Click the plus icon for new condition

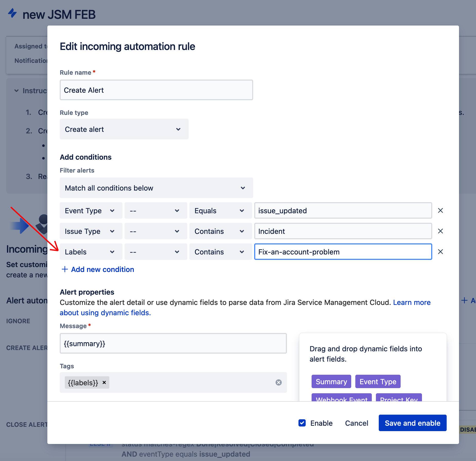click(x=65, y=269)
